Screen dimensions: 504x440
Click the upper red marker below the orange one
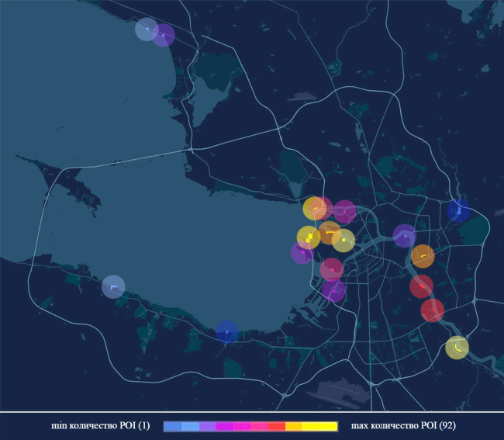pyautogui.click(x=421, y=286)
